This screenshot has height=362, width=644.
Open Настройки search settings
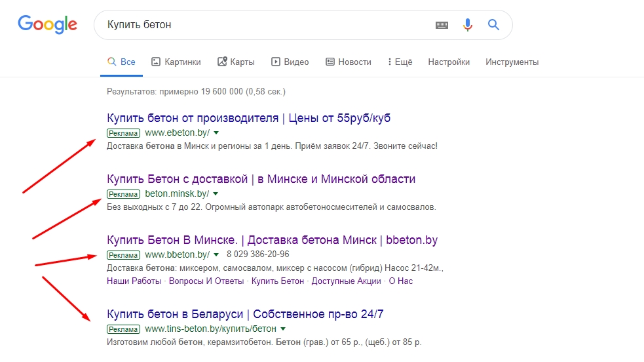click(449, 62)
